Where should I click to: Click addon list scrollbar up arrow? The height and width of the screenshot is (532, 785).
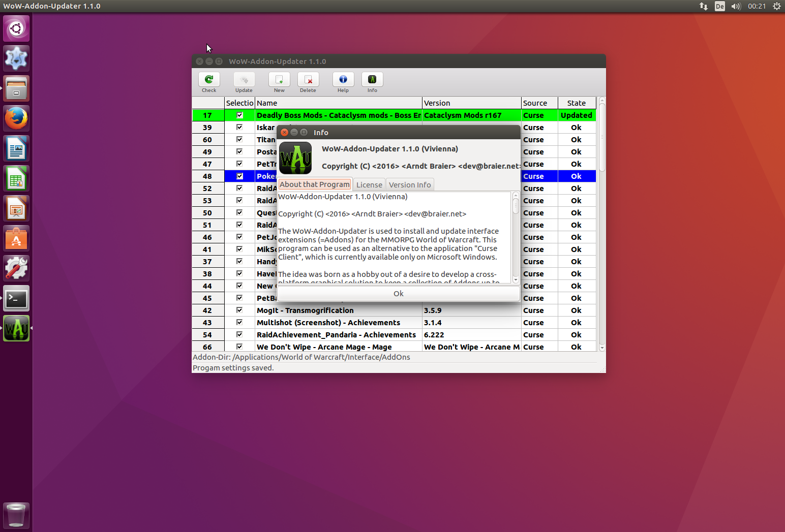[602, 100]
